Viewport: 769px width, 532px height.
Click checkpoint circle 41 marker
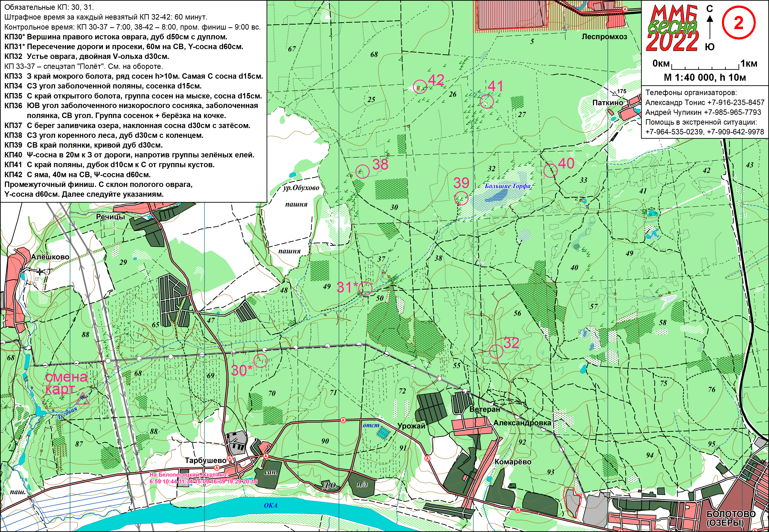pos(486,101)
